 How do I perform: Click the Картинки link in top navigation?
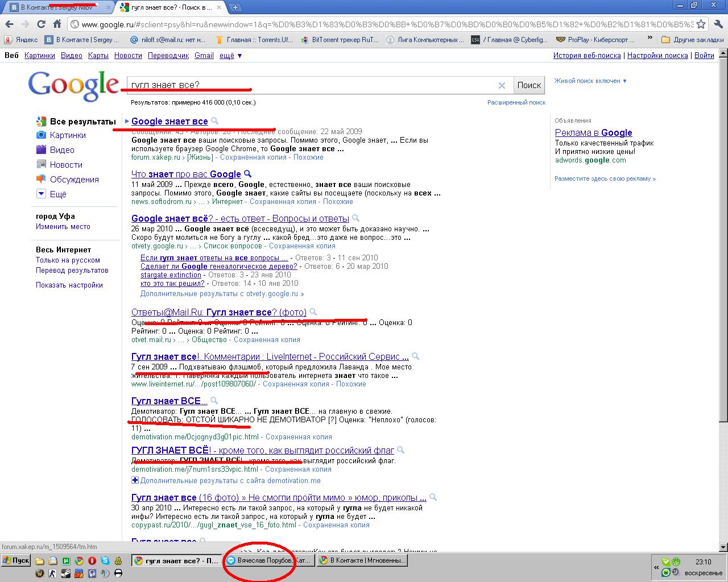40,56
